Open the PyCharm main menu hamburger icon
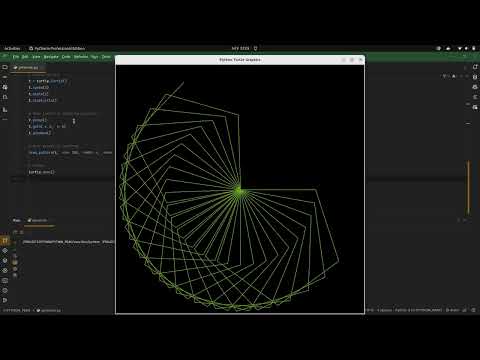 (x=5, y=57)
